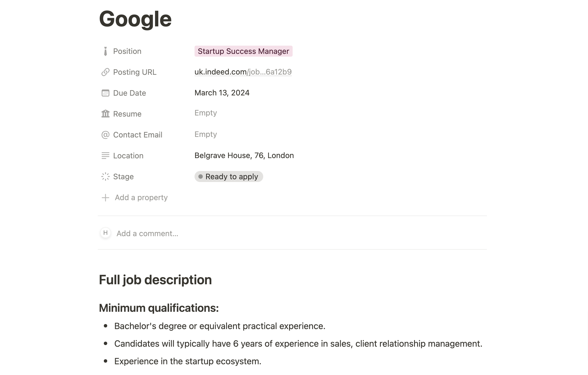
Task: Click the empty Contact Email field
Action: [206, 134]
